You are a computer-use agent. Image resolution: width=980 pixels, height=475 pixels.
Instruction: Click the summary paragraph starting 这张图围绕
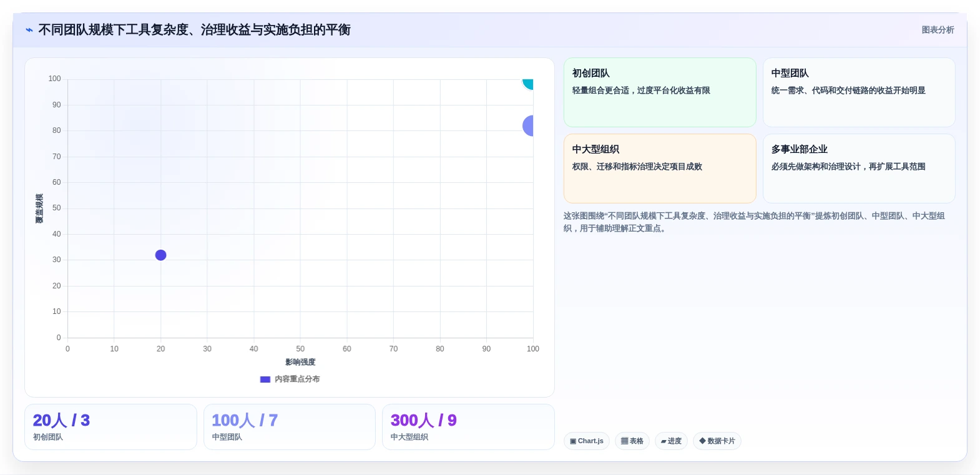coord(754,222)
